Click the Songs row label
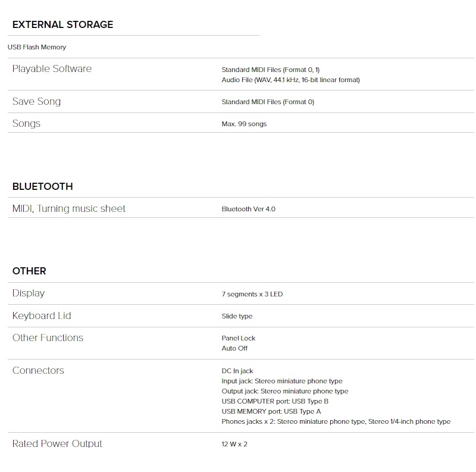This screenshot has height=472, width=476. (x=26, y=123)
